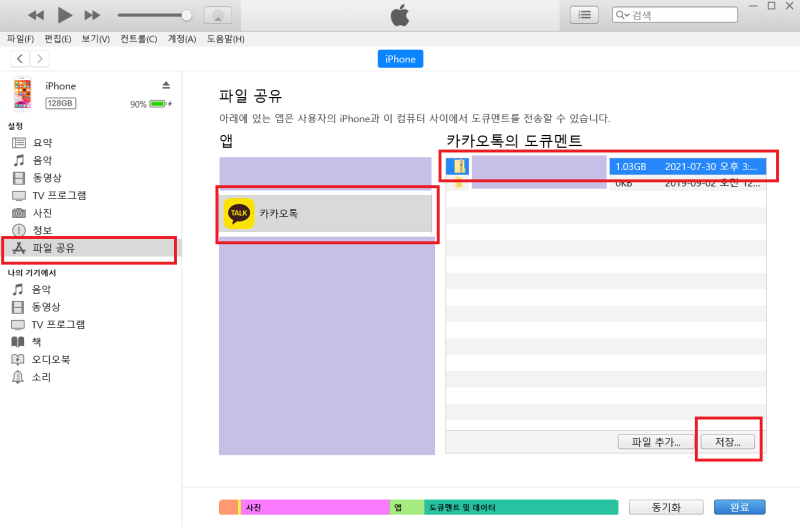This screenshot has height=527, width=800.
Task: Click the fast-forward playback button
Action: [x=92, y=15]
